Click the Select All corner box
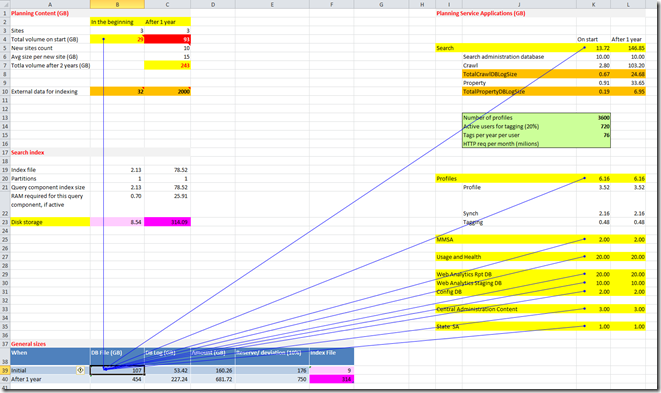Image resolution: width=661 pixels, height=393 pixels. [5, 5]
